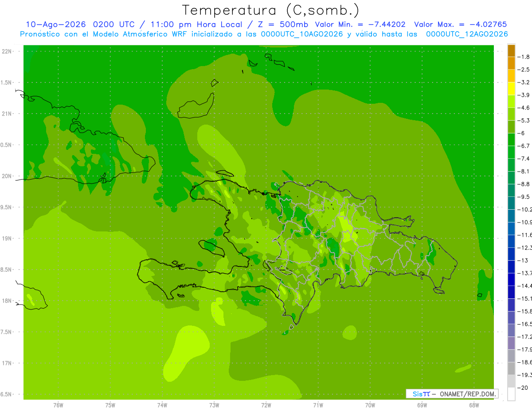Screen dimensions: 532x411
Task: Click the "68W" longitude label
Action: (x=474, y=405)
